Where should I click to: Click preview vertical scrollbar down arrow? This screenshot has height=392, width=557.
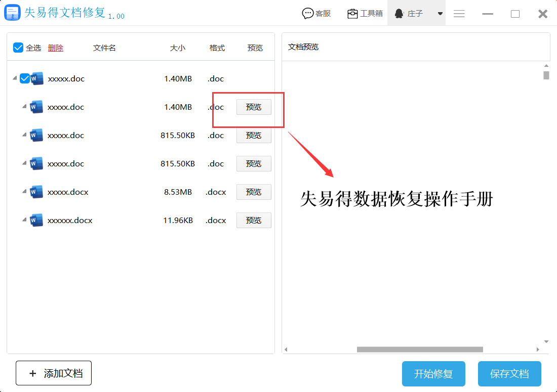point(546,341)
